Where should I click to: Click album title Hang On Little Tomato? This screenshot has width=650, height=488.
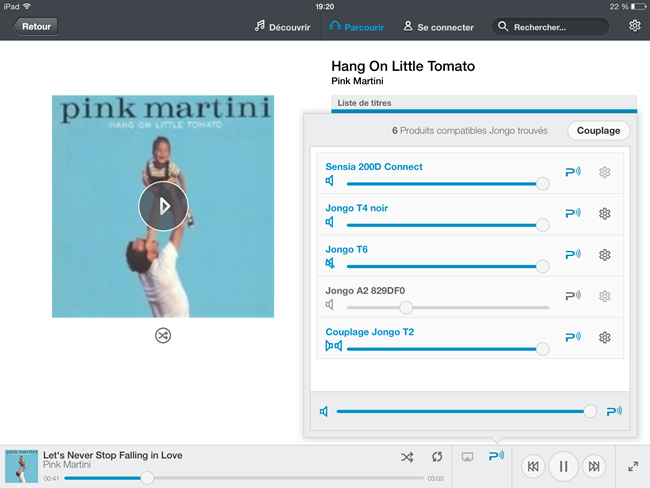tap(403, 66)
